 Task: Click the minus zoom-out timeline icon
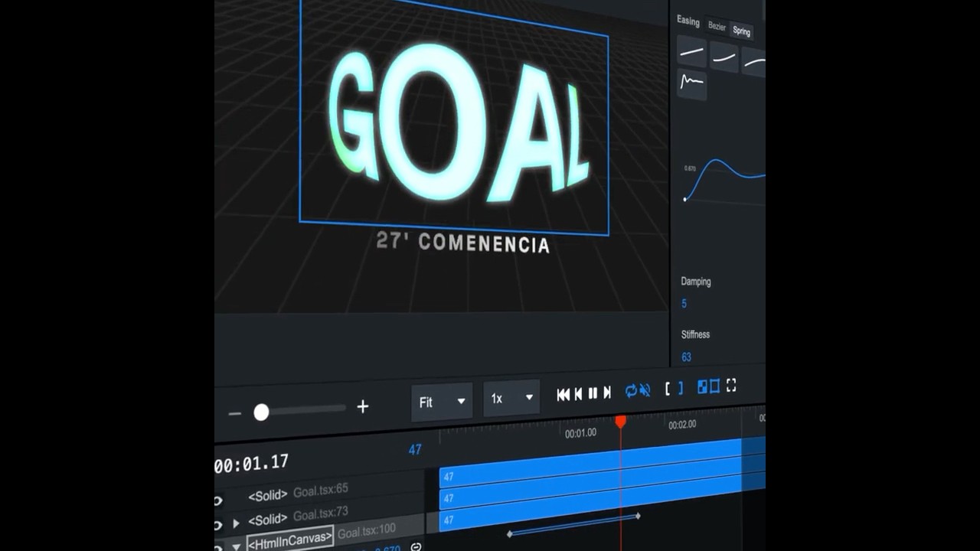[235, 413]
